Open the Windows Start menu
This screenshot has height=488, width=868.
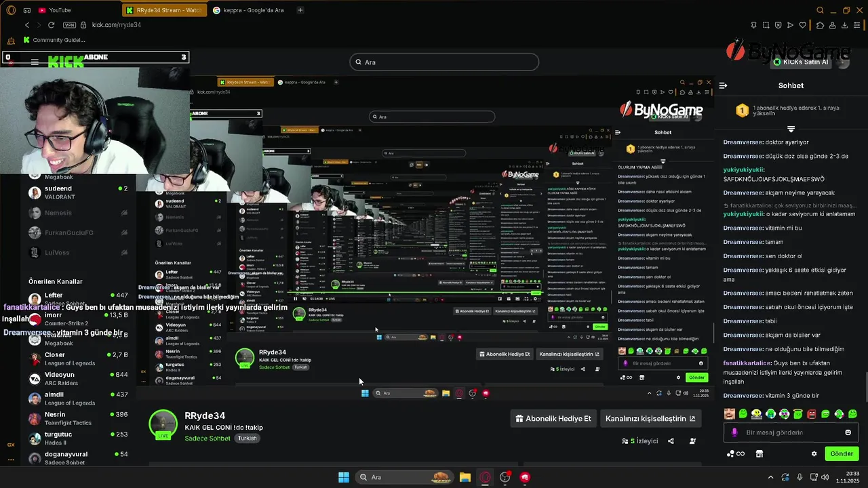point(344,477)
